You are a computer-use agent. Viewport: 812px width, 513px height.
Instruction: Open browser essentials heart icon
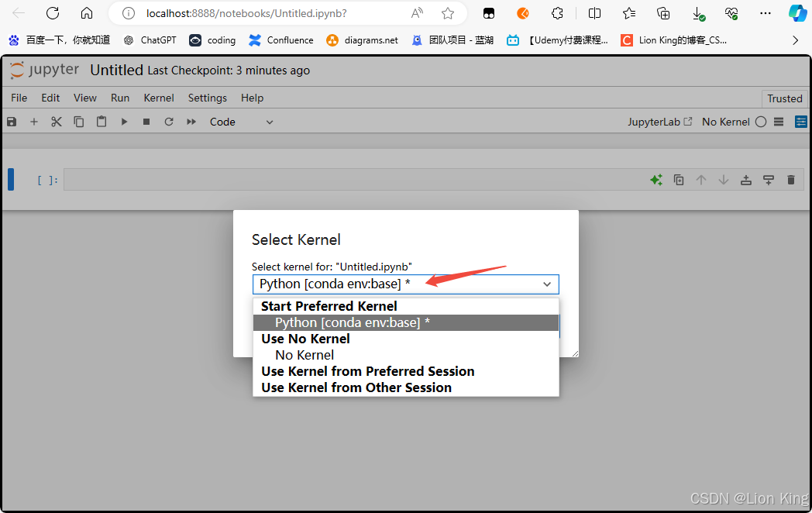[731, 13]
